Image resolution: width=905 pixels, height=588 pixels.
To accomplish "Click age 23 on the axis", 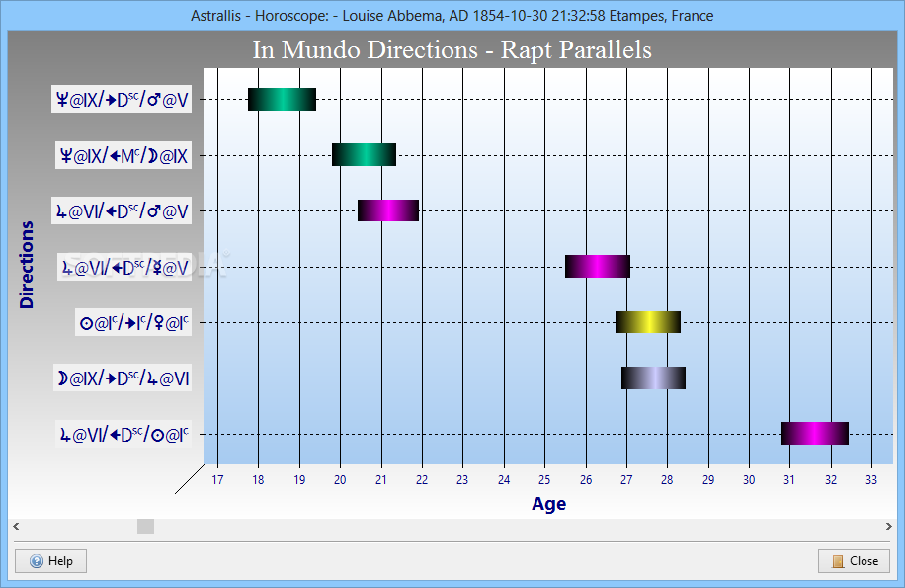I will pyautogui.click(x=462, y=480).
